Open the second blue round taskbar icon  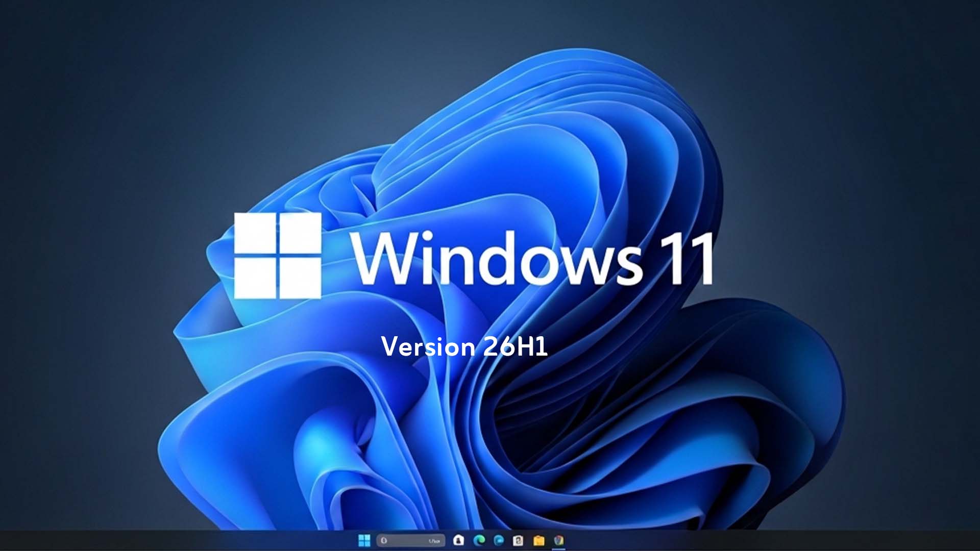(499, 540)
